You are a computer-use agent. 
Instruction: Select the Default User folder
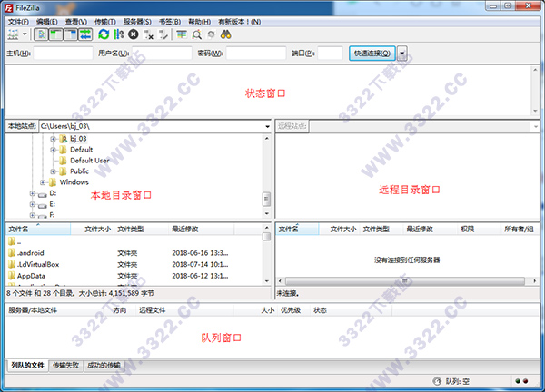tap(89, 161)
